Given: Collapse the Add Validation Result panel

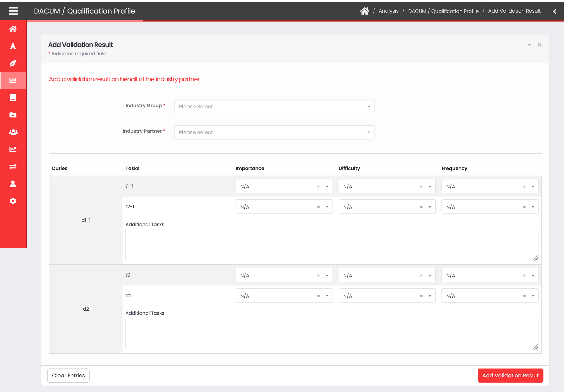Looking at the screenshot, I should click(529, 45).
